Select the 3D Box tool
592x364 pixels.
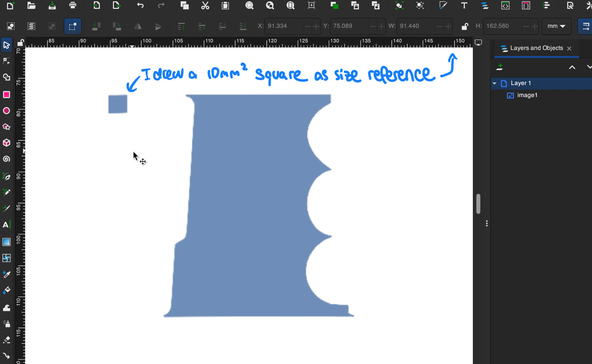[x=7, y=143]
